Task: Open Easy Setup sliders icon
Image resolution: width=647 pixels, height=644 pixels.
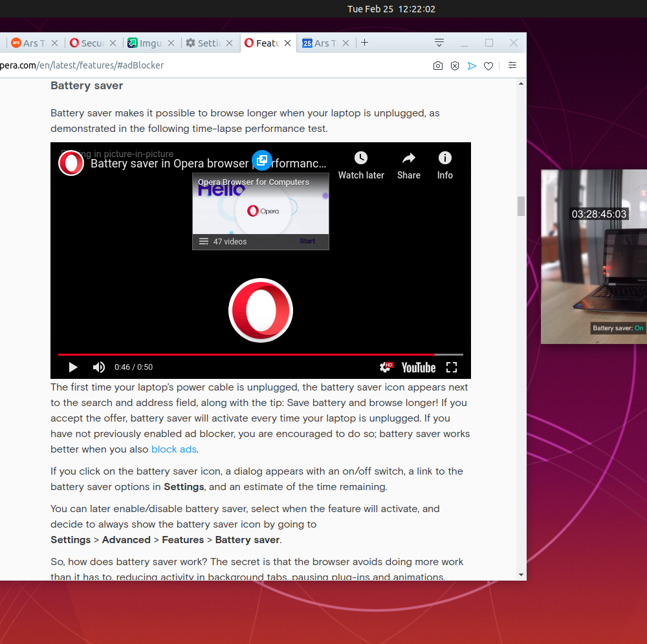Action: 512,65
